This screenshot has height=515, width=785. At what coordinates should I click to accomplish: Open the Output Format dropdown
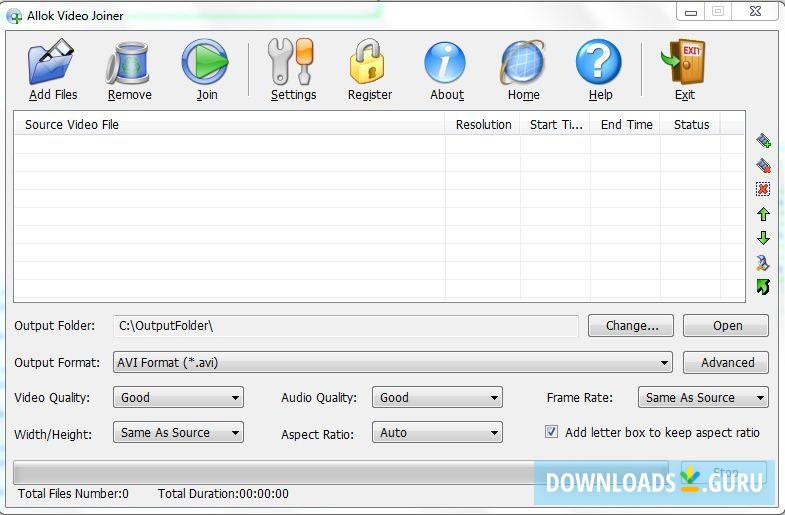click(x=392, y=362)
